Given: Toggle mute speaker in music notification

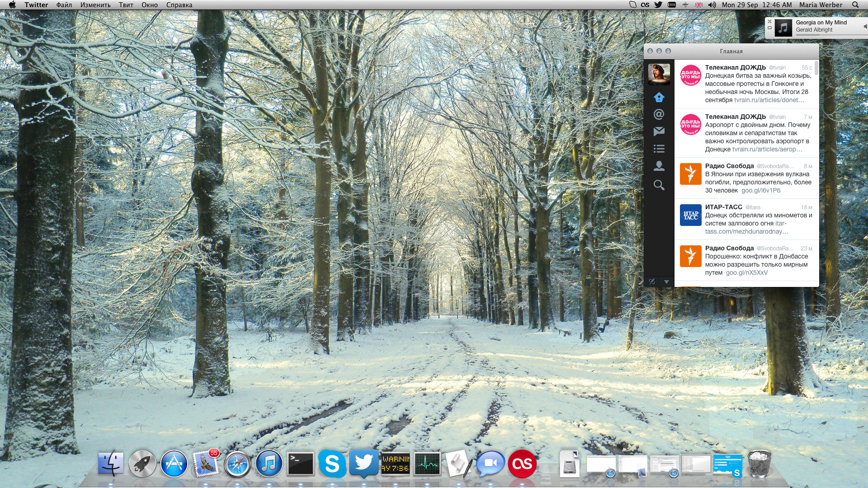Looking at the screenshot, I should tap(865, 27).
